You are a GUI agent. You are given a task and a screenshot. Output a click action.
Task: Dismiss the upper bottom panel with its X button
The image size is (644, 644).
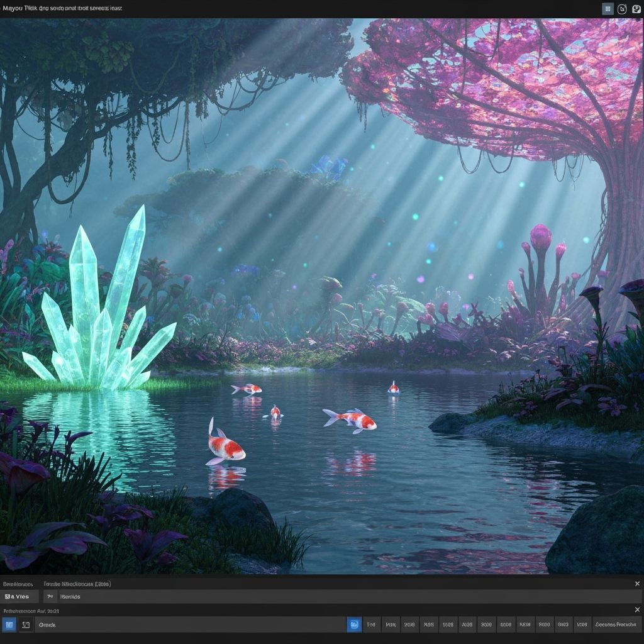tap(638, 584)
